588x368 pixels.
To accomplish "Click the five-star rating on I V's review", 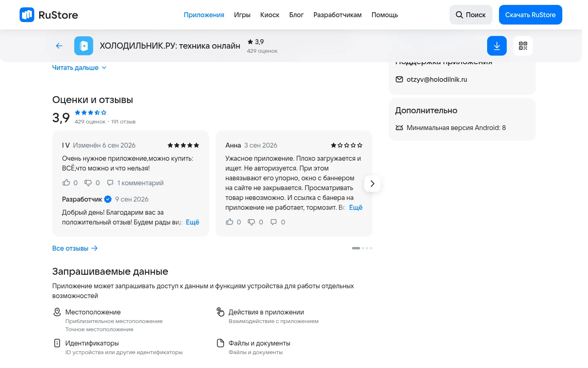I will (x=183, y=145).
